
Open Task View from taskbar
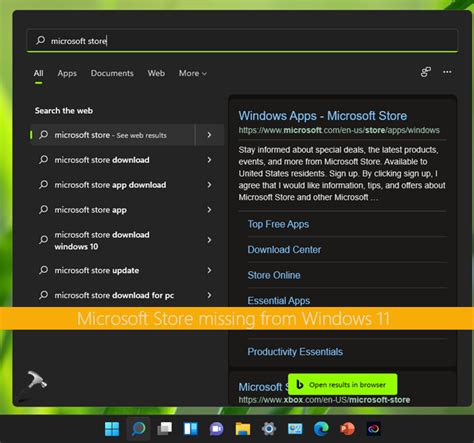pos(165,429)
